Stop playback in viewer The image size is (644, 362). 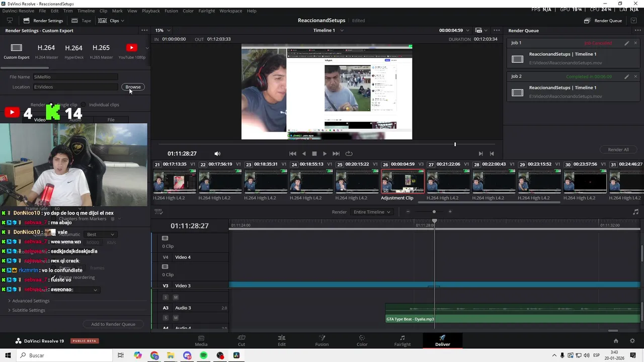[x=314, y=153]
